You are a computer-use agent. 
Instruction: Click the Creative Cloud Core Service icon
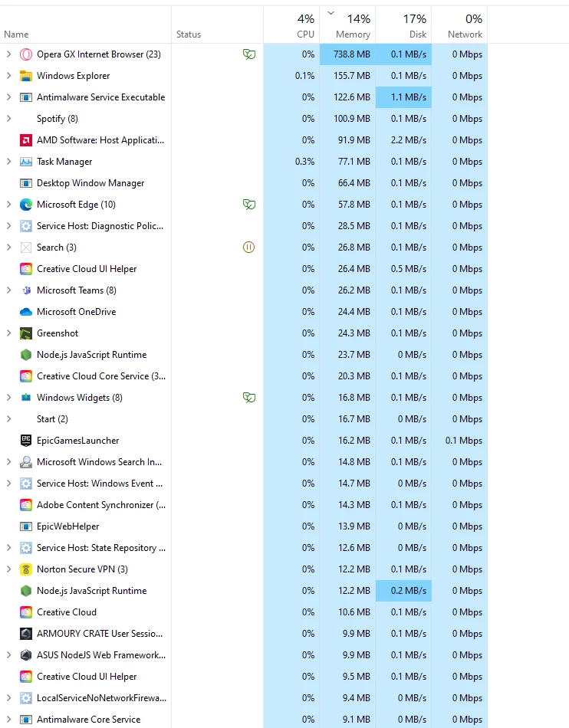(26, 376)
